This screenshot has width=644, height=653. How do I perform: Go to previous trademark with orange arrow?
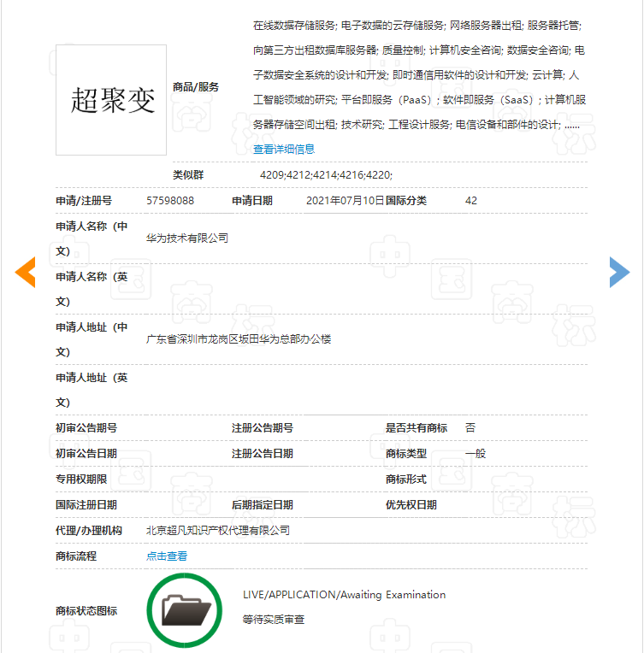25,272
